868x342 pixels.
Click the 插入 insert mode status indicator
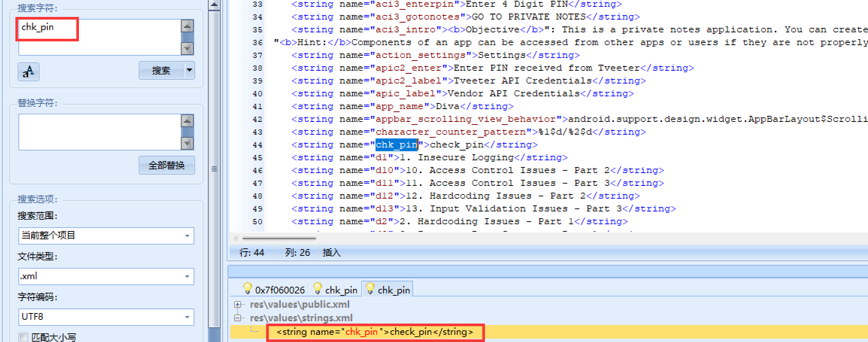pos(332,252)
